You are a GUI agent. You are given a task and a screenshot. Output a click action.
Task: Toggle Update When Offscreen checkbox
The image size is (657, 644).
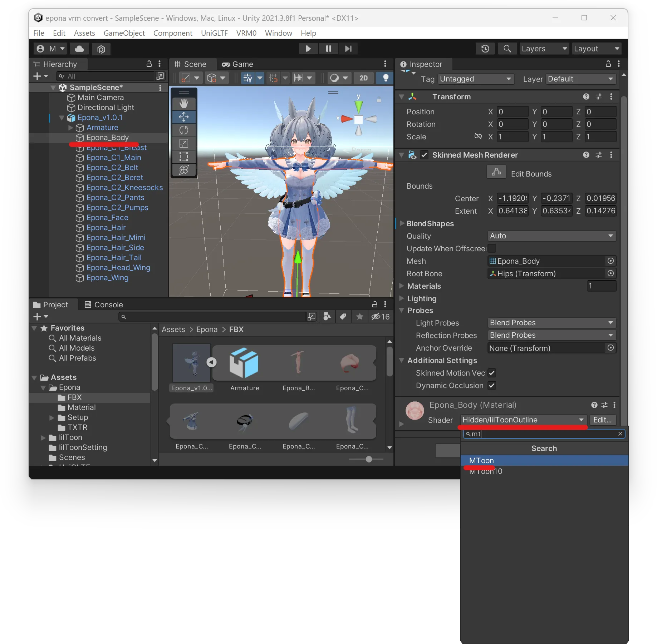point(492,248)
